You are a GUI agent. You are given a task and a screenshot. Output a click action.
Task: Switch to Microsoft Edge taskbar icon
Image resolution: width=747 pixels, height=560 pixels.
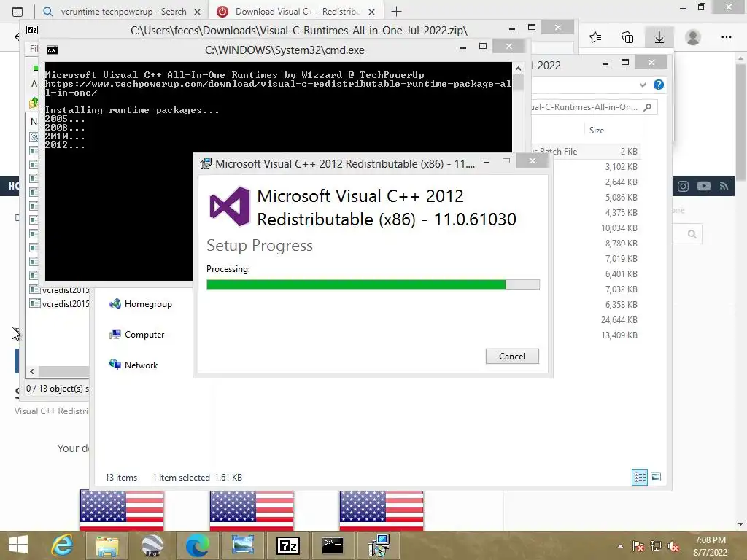tap(197, 545)
